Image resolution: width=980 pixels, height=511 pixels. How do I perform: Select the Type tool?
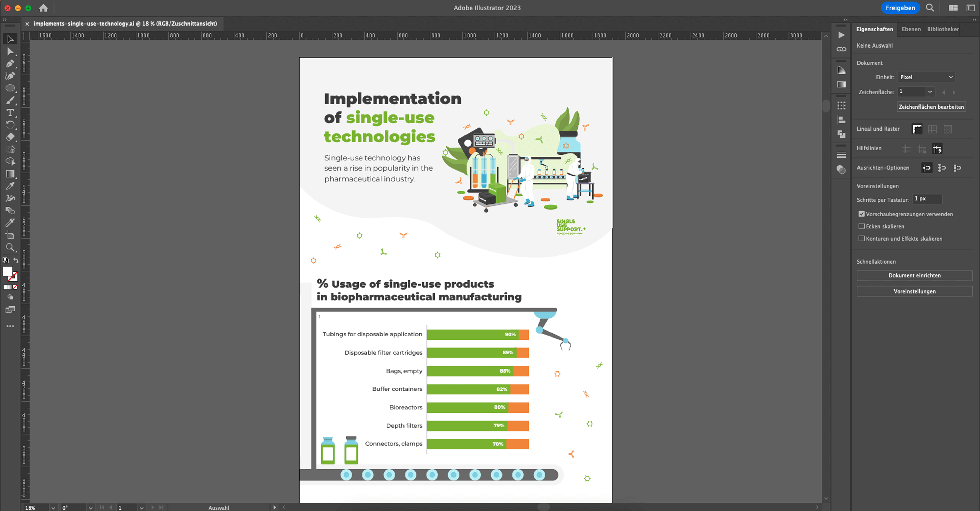coord(10,113)
